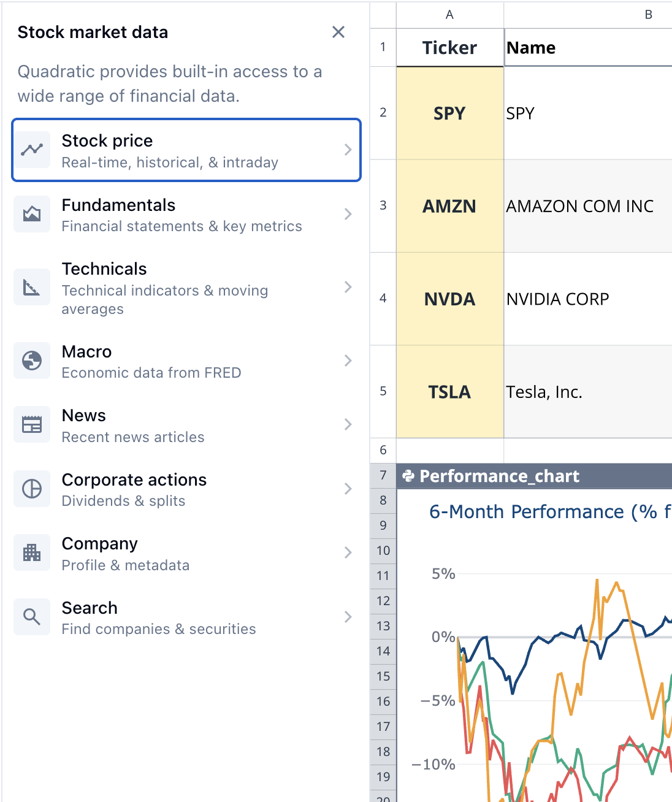Select the Name header cell
This screenshot has width=672, height=802.
coord(588,47)
